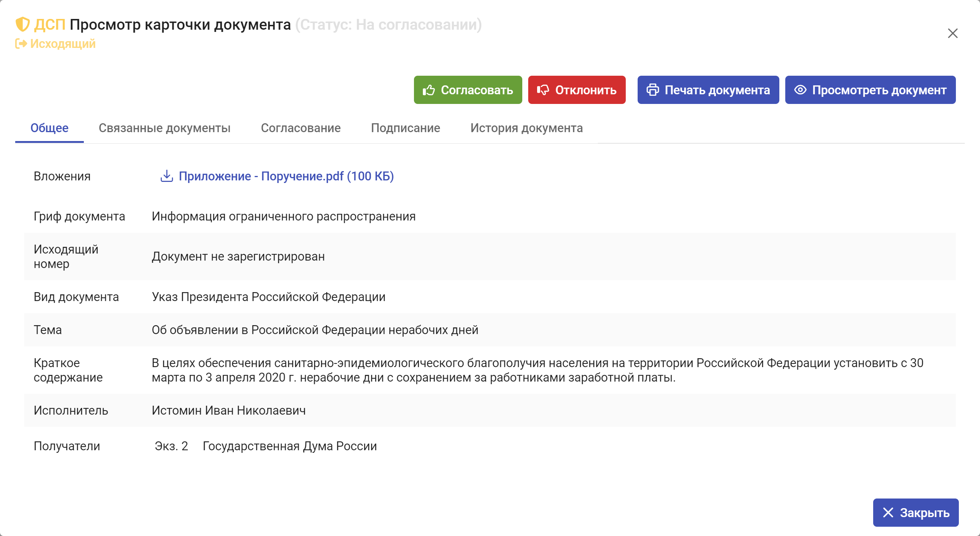The height and width of the screenshot is (536, 980).
Task: Click the Исходящий label in header
Action: 63,44
